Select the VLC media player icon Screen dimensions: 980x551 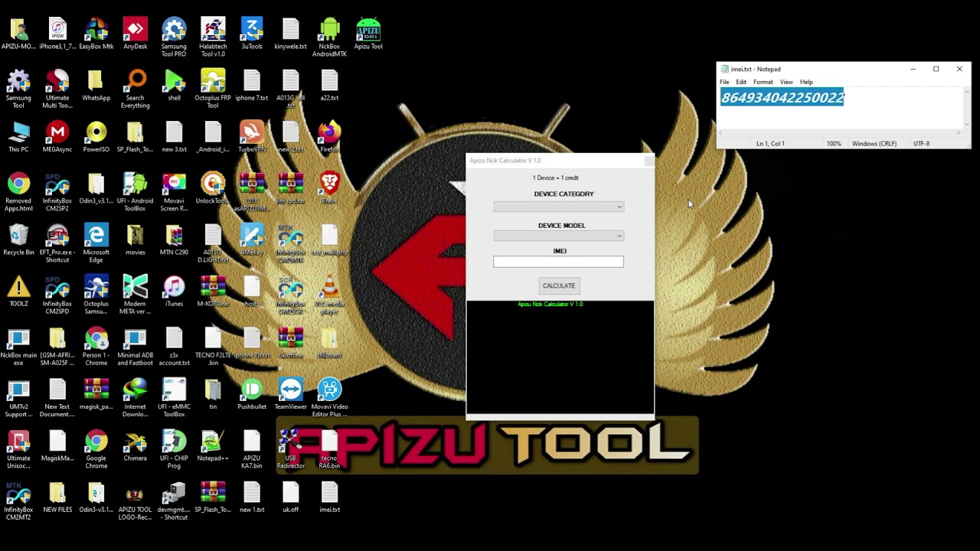point(329,295)
